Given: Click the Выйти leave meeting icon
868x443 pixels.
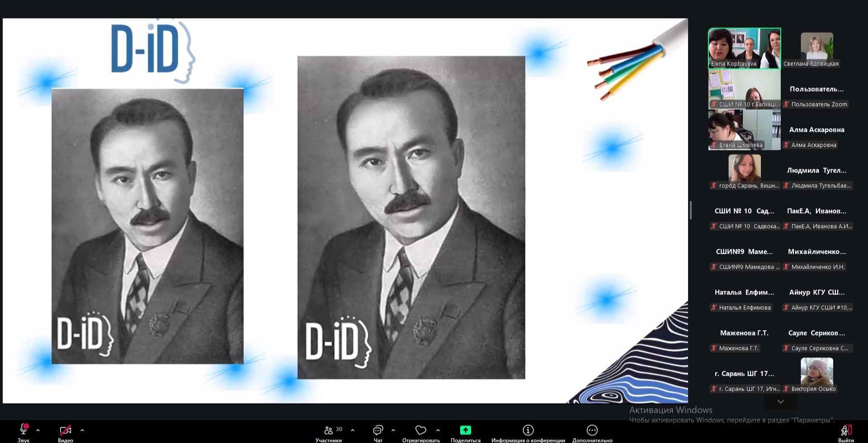Looking at the screenshot, I should (x=845, y=431).
